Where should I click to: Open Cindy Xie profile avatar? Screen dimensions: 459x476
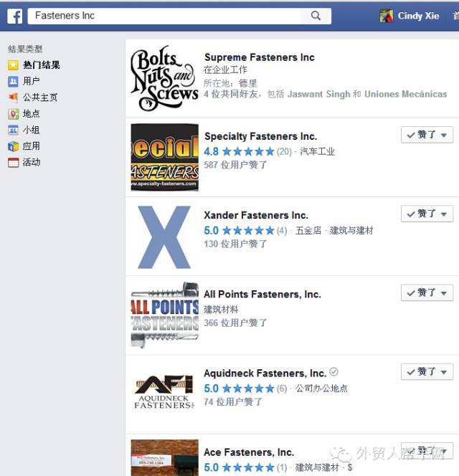point(387,16)
